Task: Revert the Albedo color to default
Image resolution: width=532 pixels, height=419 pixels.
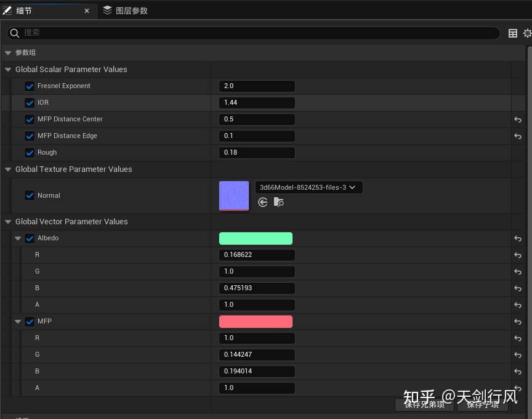Action: (x=518, y=238)
